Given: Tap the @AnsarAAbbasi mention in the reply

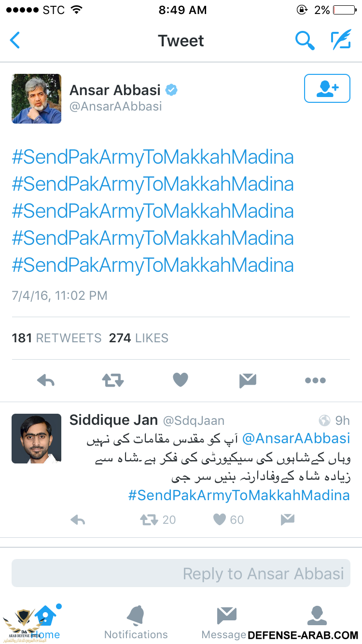Looking at the screenshot, I should (x=296, y=438).
